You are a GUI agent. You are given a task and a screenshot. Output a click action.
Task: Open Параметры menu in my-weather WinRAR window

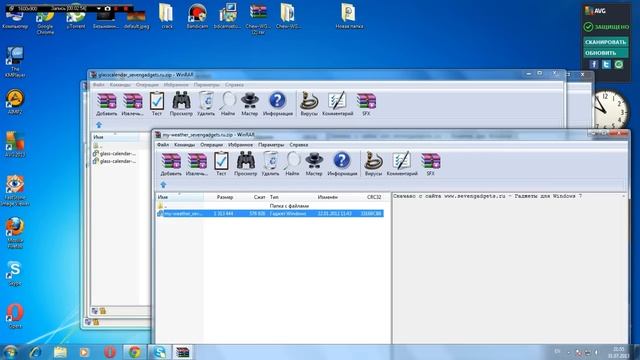pyautogui.click(x=271, y=145)
